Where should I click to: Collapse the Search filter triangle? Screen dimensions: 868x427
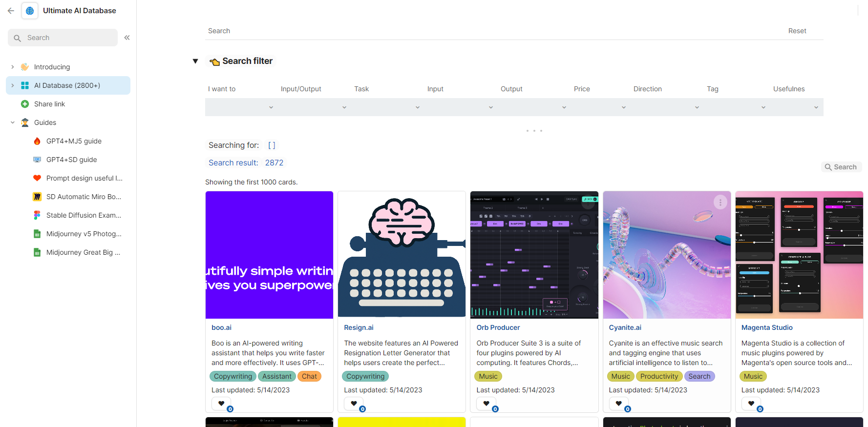(195, 61)
